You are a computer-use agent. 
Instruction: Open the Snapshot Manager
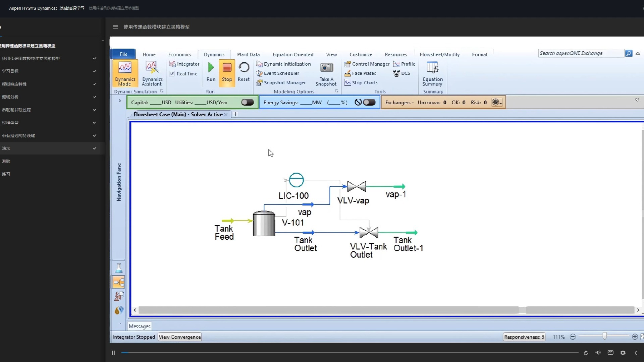point(284,82)
